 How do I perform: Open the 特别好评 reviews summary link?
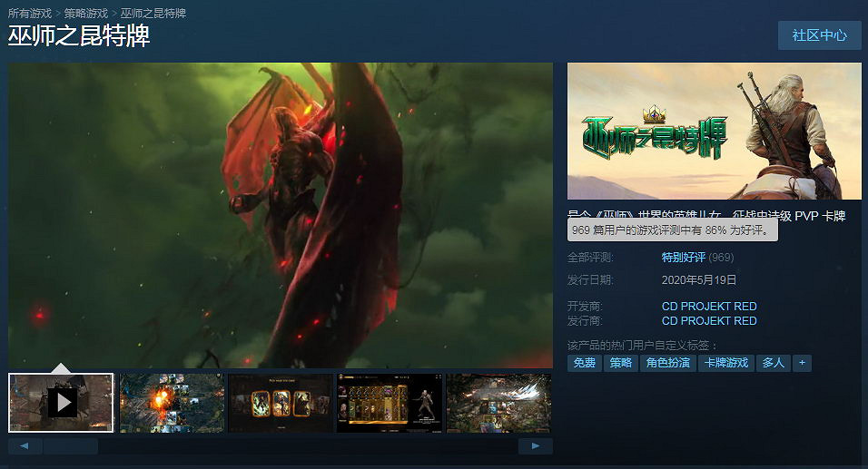tap(685, 258)
